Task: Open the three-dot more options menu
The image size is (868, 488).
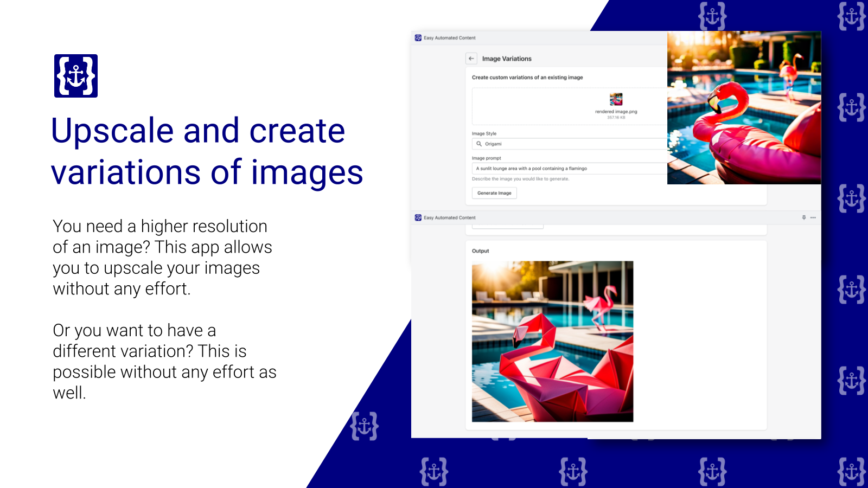Action: pyautogui.click(x=813, y=217)
